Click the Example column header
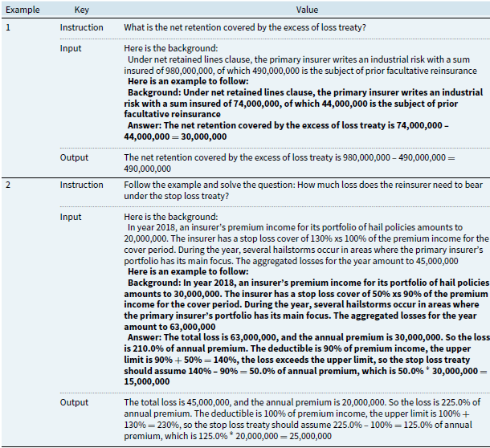The image size is (490, 448). point(24,10)
